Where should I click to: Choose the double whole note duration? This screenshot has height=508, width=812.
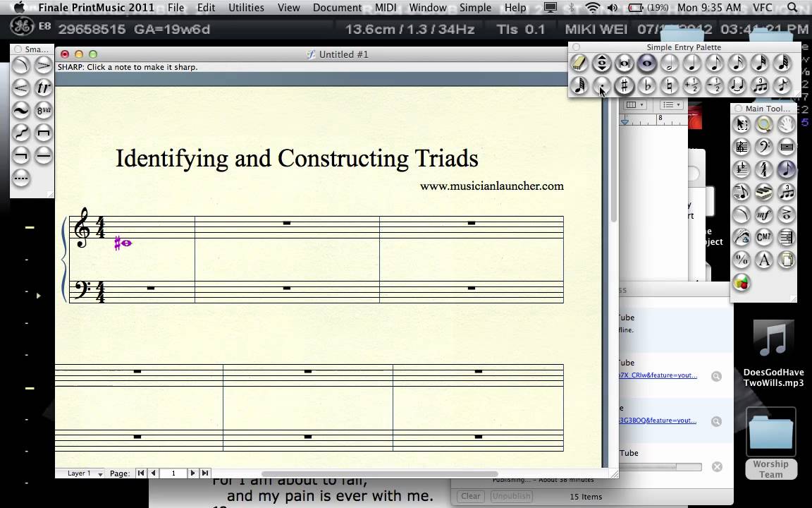point(624,64)
